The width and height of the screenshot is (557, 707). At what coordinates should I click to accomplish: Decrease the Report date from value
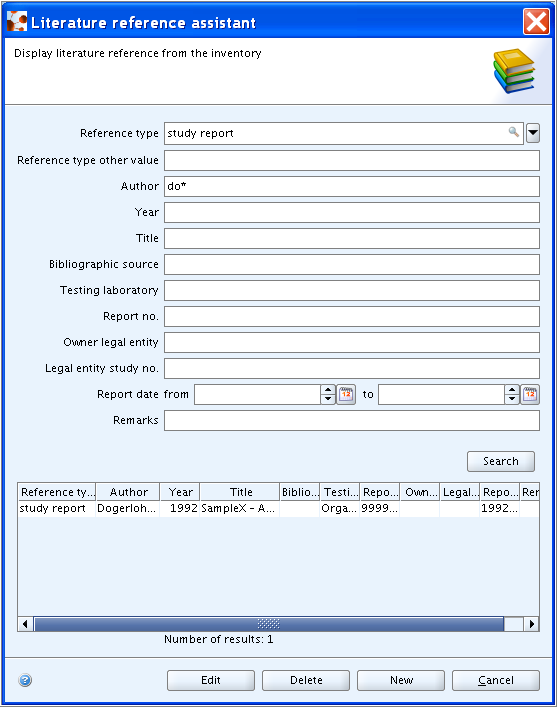(x=328, y=399)
